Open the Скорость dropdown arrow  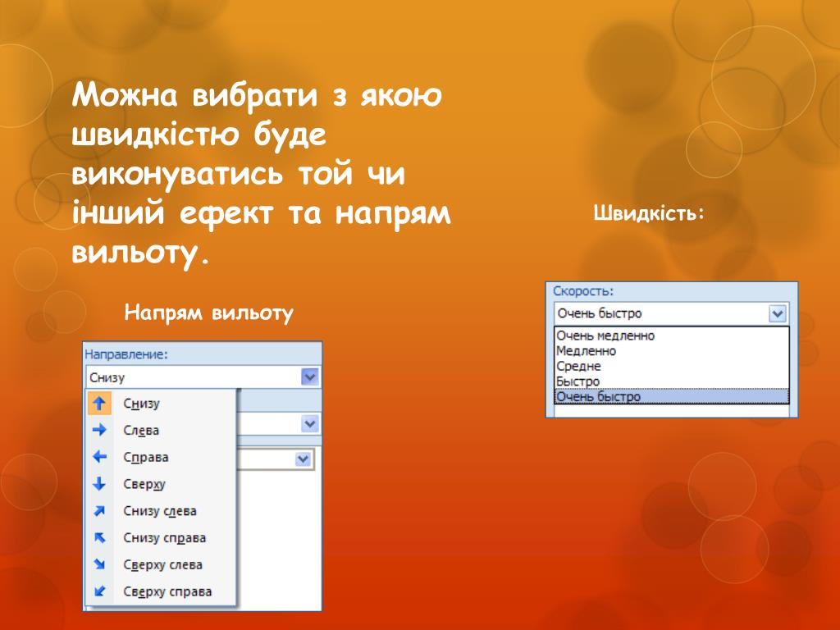click(x=778, y=313)
